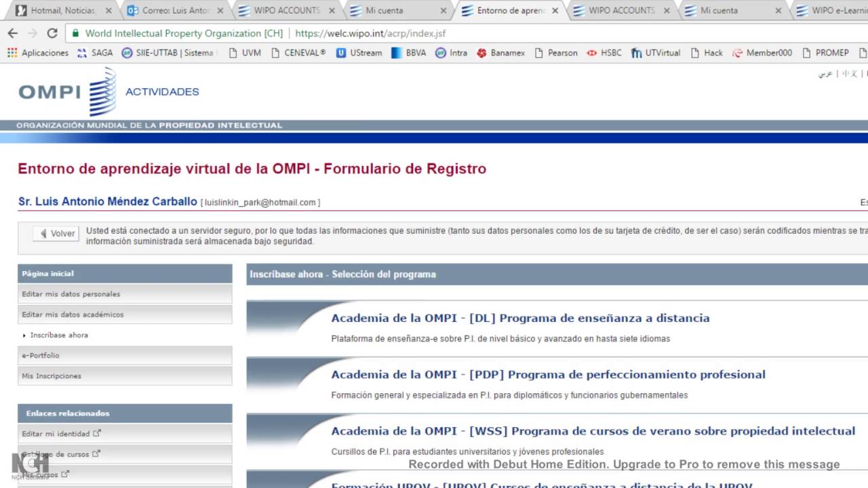868x488 pixels.
Task: Close the Correo: Luis Anton tab
Action: pyautogui.click(x=220, y=11)
